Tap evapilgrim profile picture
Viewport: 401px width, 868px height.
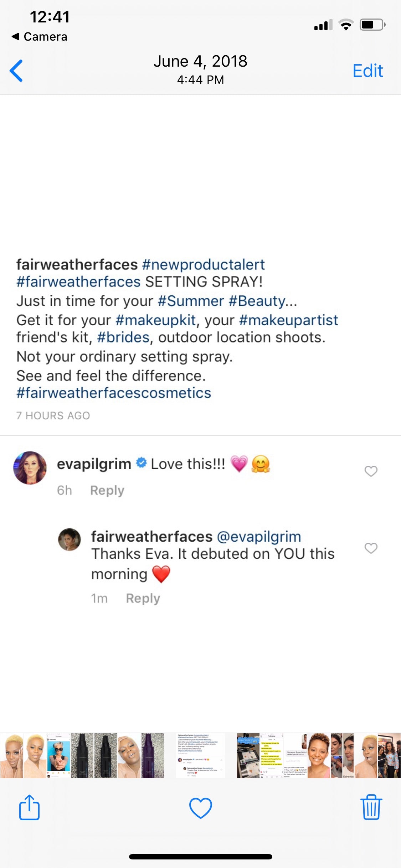tap(30, 467)
